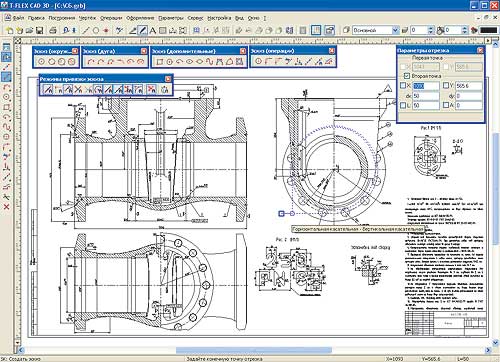Open the Сервис menu
Screen dimensions: 500x362
195,18
